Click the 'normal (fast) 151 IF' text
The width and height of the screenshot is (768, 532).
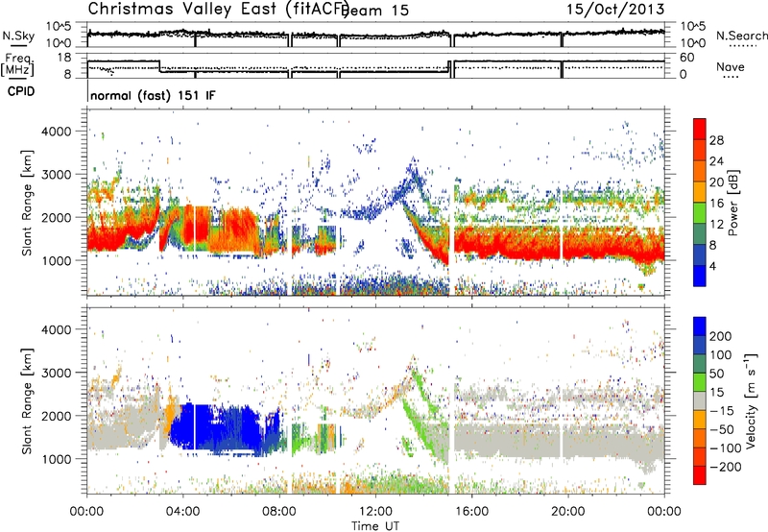pos(153,95)
